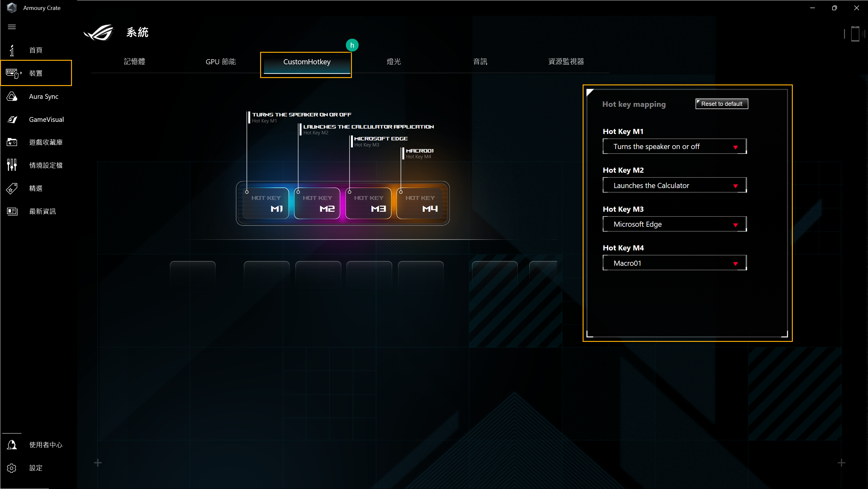Open Featured (精選) tag icon
The height and width of the screenshot is (489, 868).
click(x=12, y=188)
